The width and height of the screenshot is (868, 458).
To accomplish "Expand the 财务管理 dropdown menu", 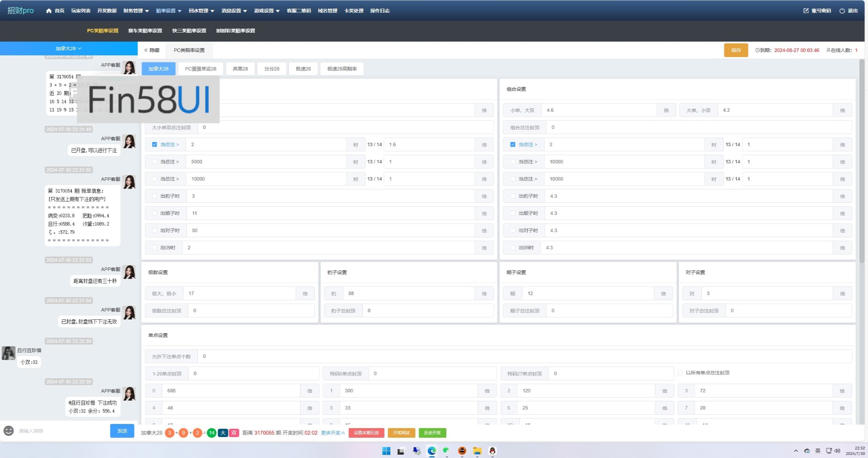I will 136,11.
